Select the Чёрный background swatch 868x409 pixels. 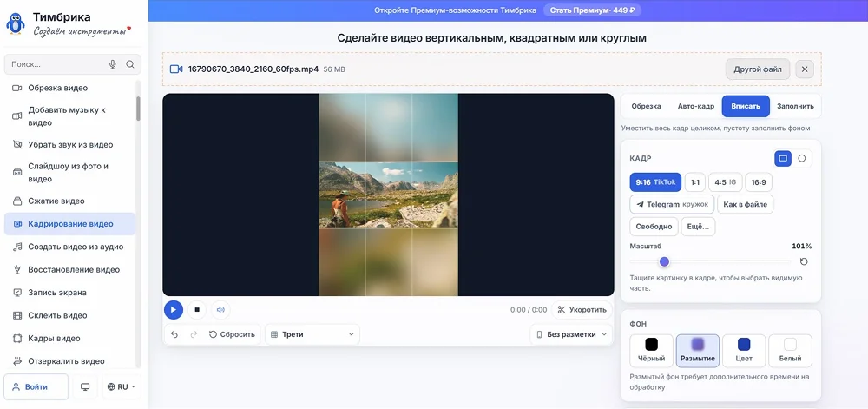pos(652,350)
